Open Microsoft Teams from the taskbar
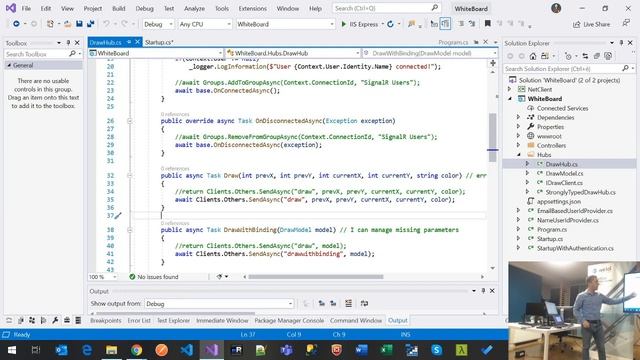This screenshot has width=640, height=360. coord(287,350)
